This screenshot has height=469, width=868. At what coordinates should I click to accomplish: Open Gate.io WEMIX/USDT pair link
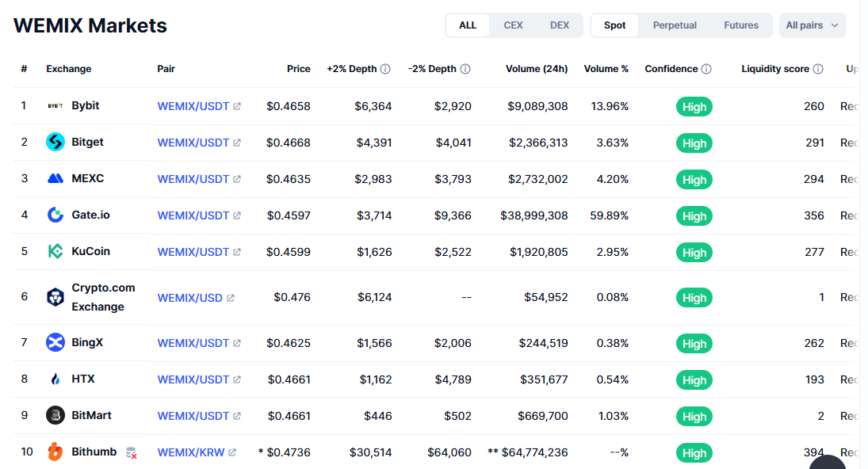click(193, 215)
